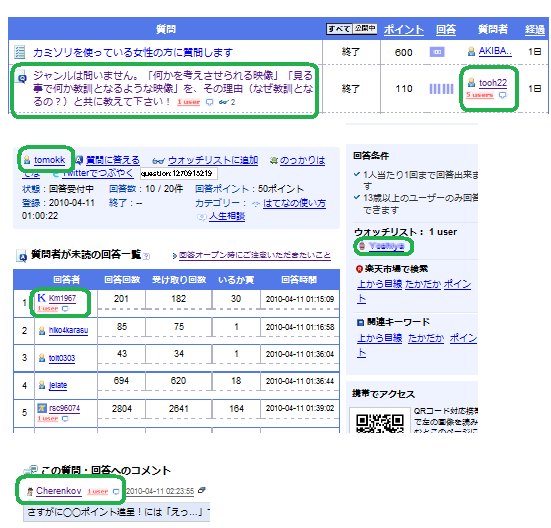Click question icon beside ジャンルは問いません question
This screenshot has height=528, width=551.
click(x=22, y=78)
